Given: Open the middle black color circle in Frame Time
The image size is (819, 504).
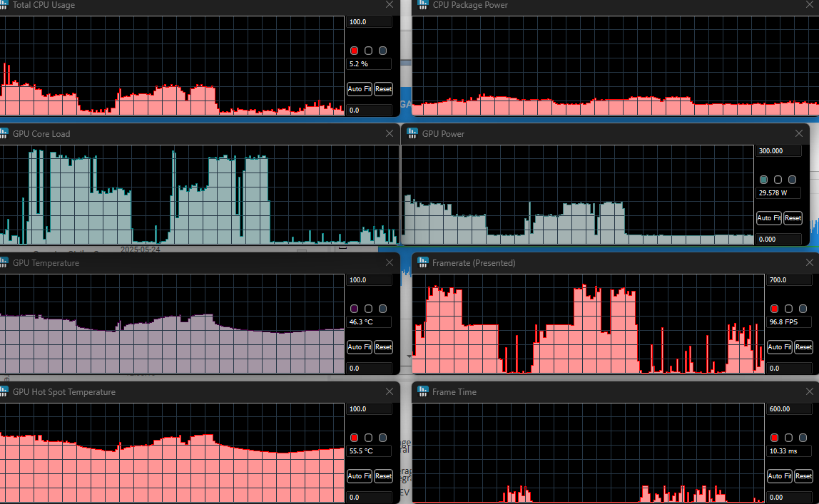Looking at the screenshot, I should 789,438.
